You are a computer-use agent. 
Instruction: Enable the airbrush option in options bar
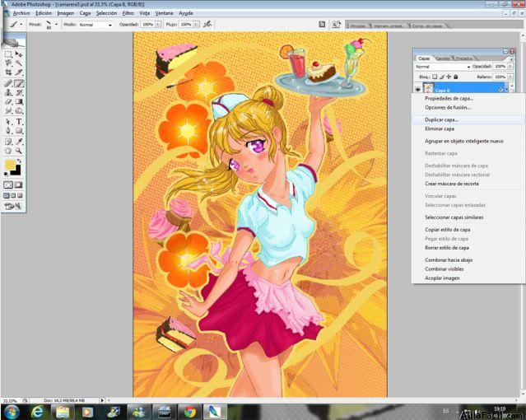(207, 24)
